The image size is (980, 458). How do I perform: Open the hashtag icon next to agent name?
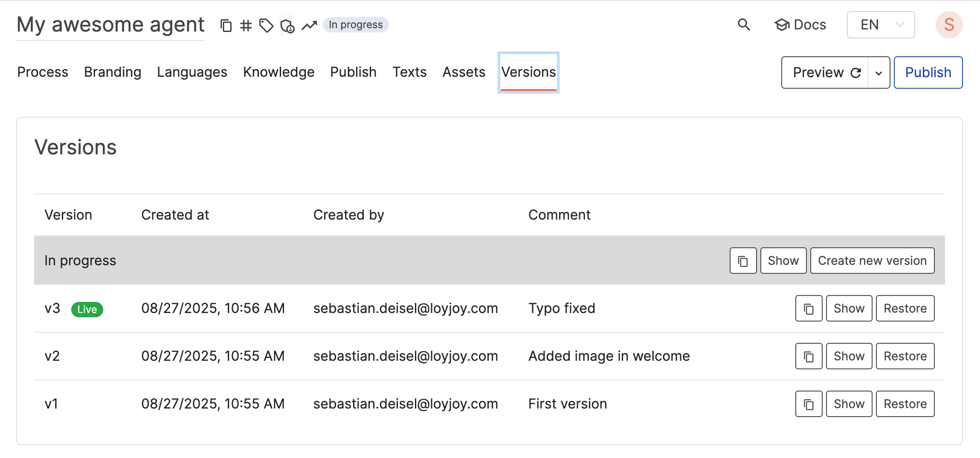246,25
